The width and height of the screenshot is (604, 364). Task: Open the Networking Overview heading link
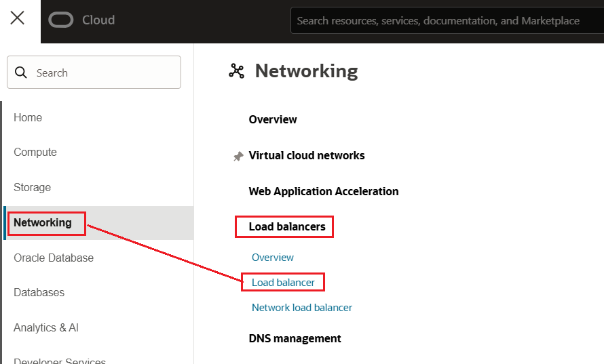[273, 120]
